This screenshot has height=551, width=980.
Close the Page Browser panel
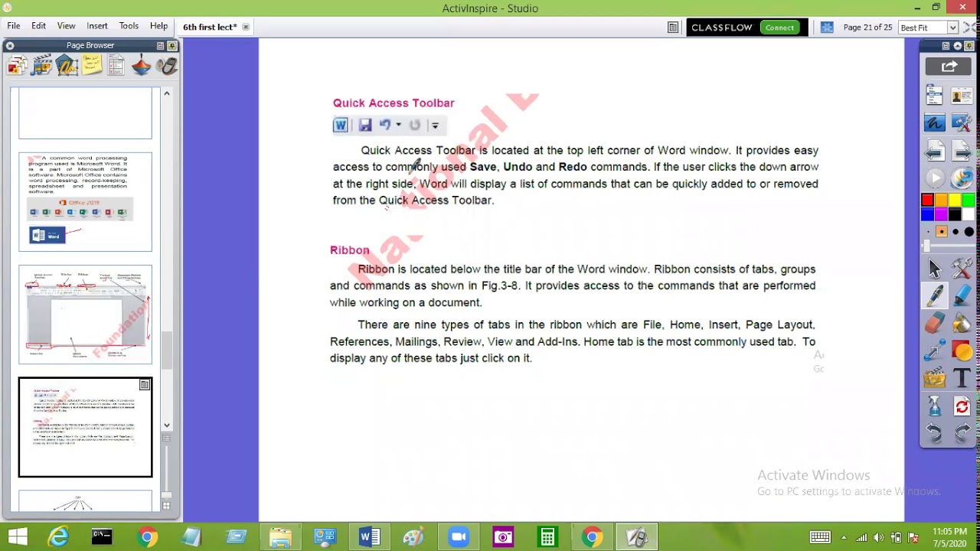pos(10,46)
